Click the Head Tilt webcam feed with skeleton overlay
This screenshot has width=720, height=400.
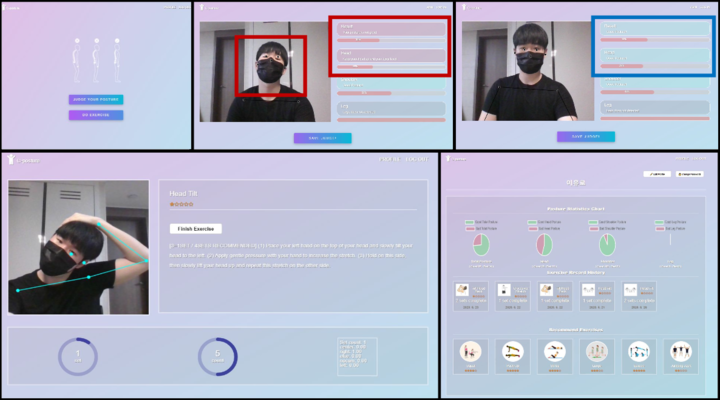(x=79, y=247)
